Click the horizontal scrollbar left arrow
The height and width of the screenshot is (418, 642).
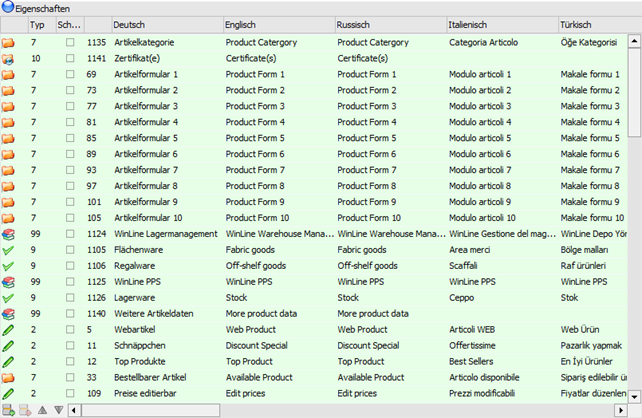coord(75,410)
